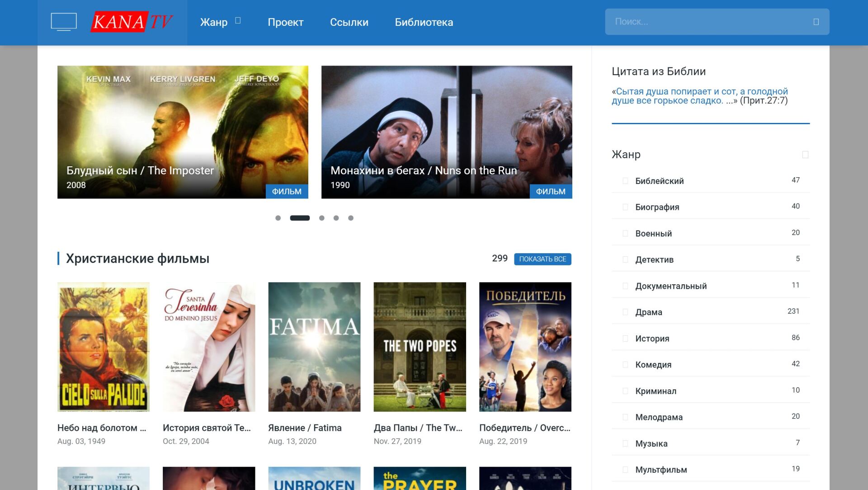Expand the Жанр dropdown arrow in navbar
The image size is (868, 490).
point(238,20)
